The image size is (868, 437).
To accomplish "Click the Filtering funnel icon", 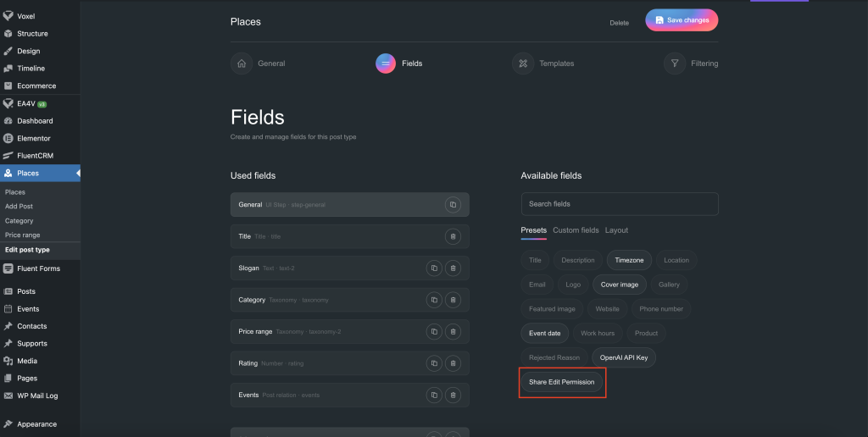I will click(x=675, y=64).
